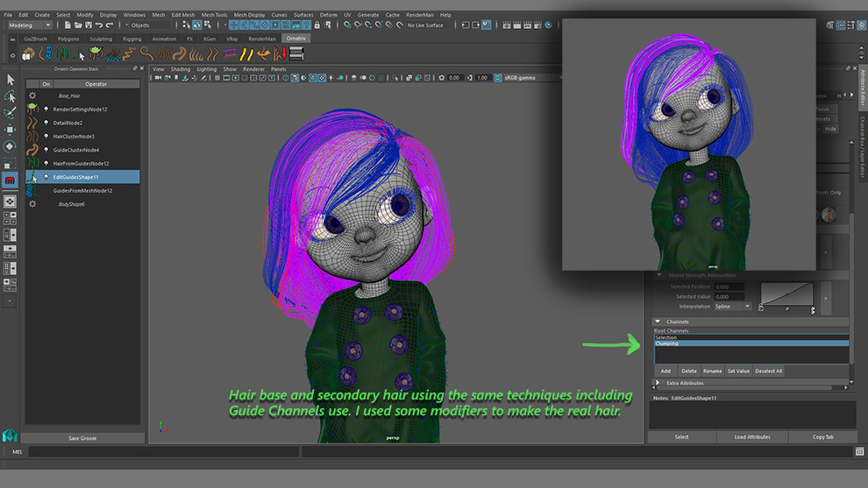Toggle RenderSettingsNode12 operator bulb
The width and height of the screenshot is (868, 488).
click(46, 110)
